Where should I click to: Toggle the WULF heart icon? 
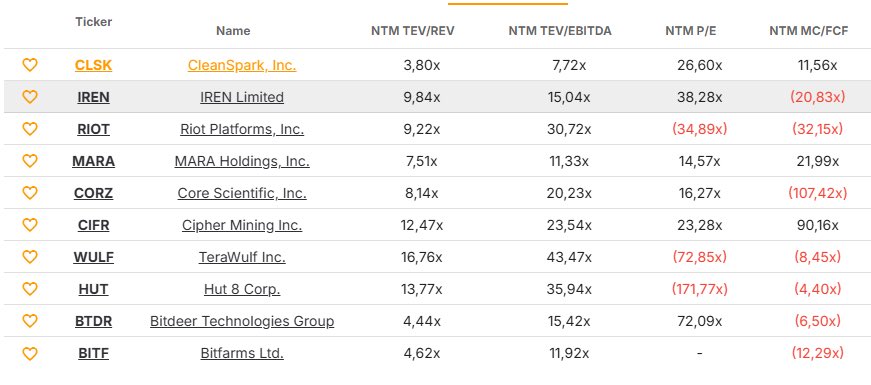point(29,257)
